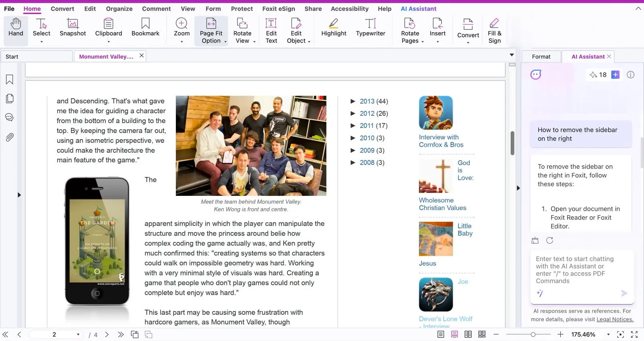Switch to single page view
This screenshot has height=341, width=644.
pos(441,335)
